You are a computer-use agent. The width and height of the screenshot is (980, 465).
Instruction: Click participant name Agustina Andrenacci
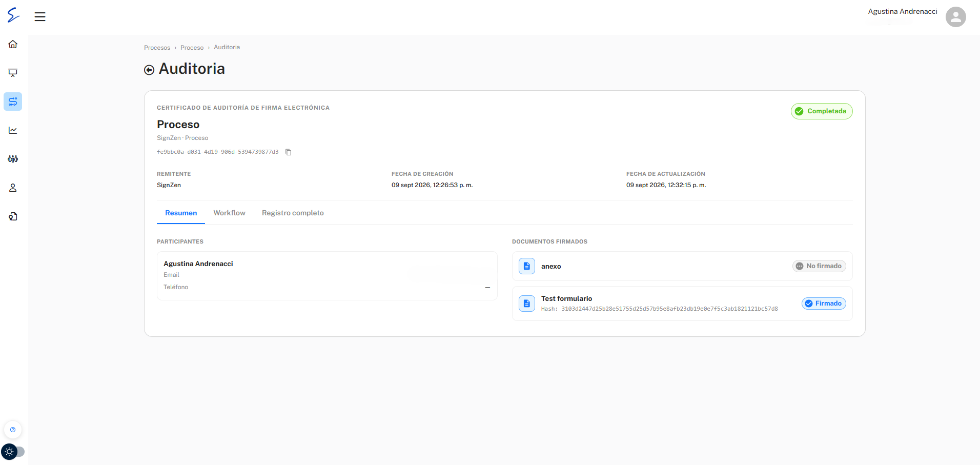[x=198, y=264]
